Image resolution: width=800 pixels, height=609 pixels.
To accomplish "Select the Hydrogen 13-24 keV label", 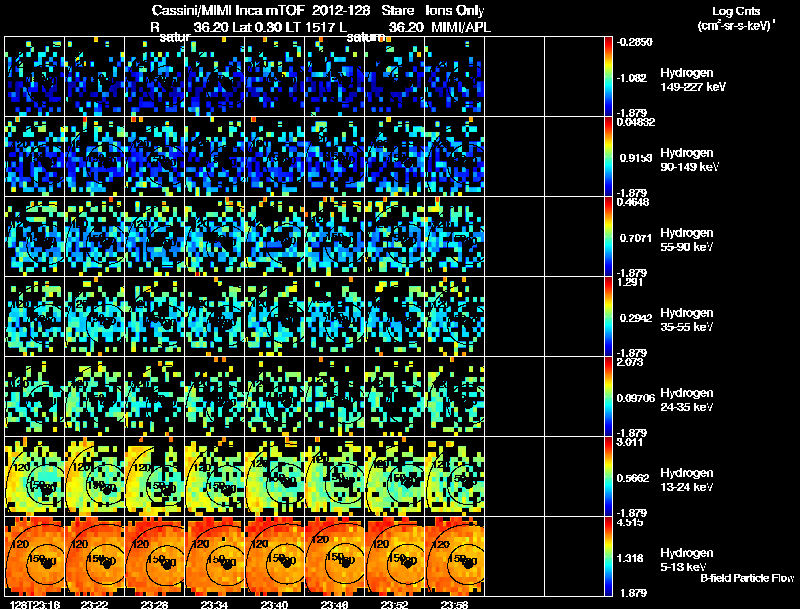I will tap(687, 480).
